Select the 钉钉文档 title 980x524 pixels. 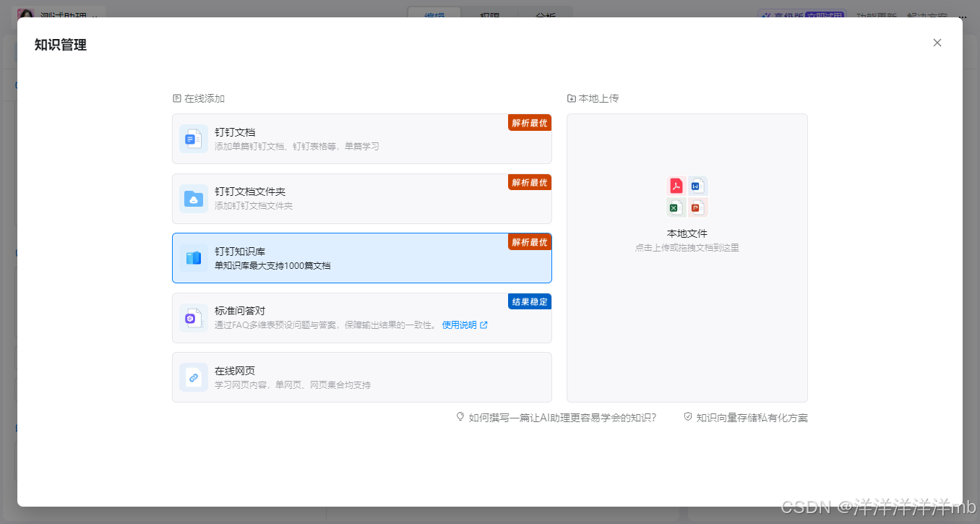pyautogui.click(x=235, y=132)
